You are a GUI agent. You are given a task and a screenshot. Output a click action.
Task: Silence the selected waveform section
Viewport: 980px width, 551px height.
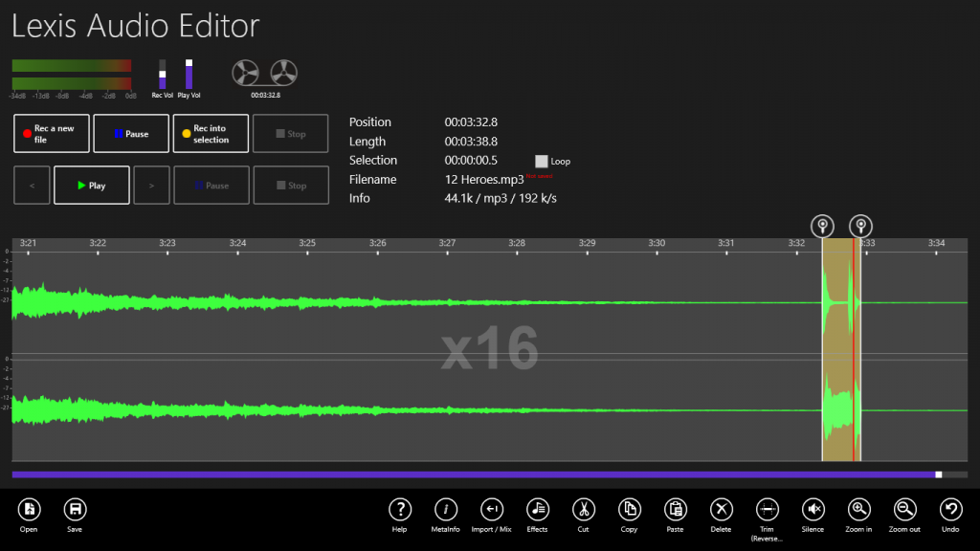(812, 510)
